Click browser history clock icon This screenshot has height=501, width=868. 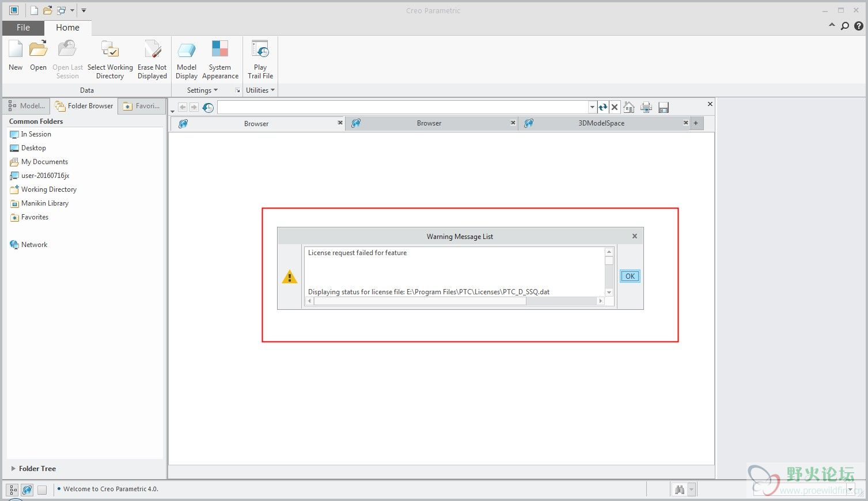point(208,108)
